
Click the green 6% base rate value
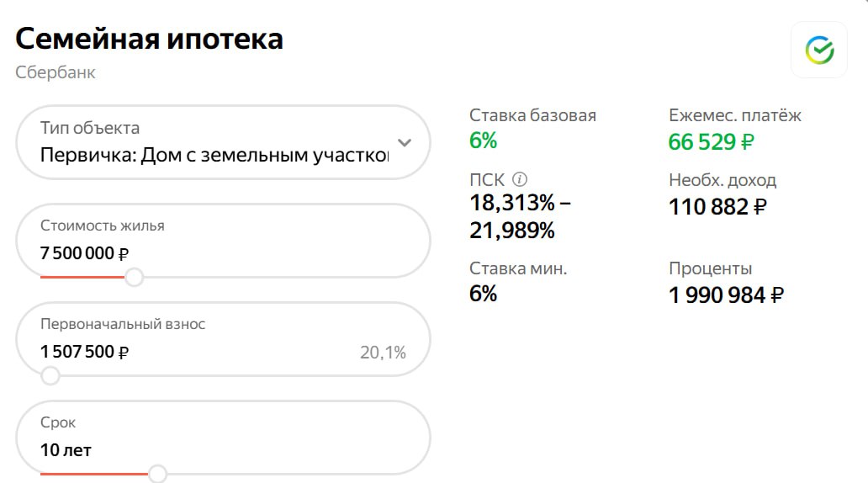coord(484,141)
